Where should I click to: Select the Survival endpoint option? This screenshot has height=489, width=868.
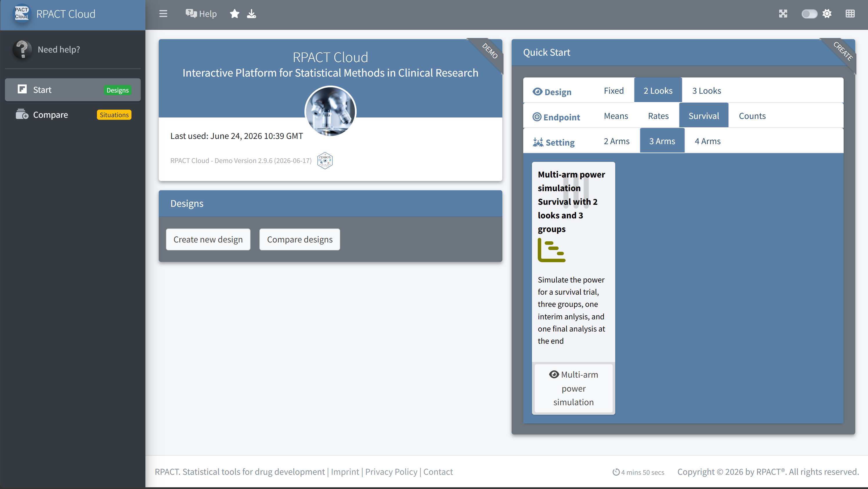pos(703,116)
